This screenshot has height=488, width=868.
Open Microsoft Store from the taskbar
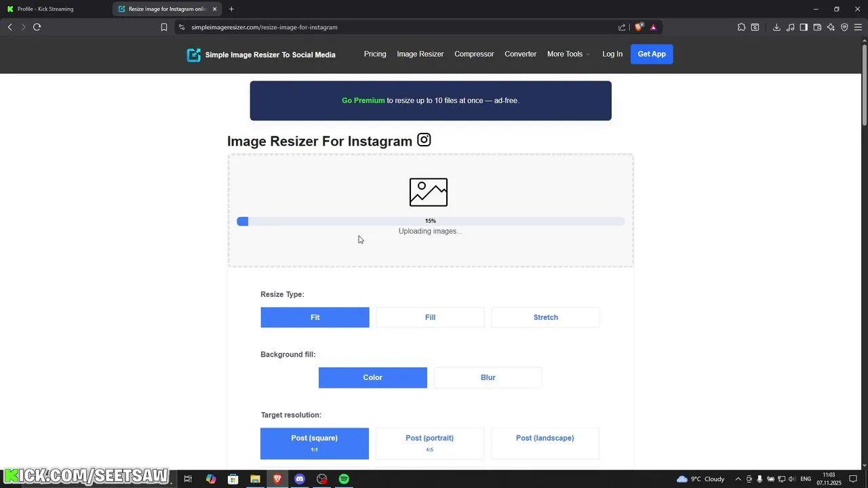[233, 479]
